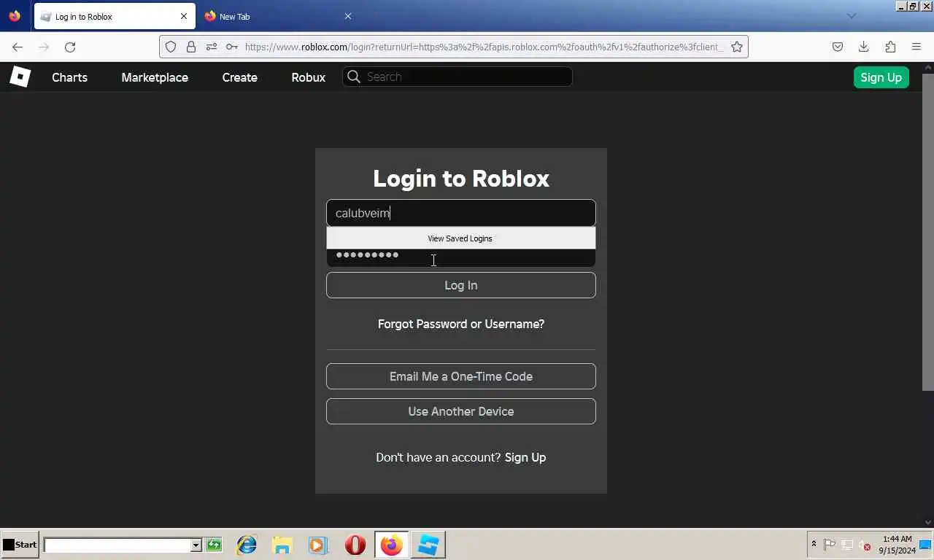Open the Firefox downloads icon

point(864,47)
